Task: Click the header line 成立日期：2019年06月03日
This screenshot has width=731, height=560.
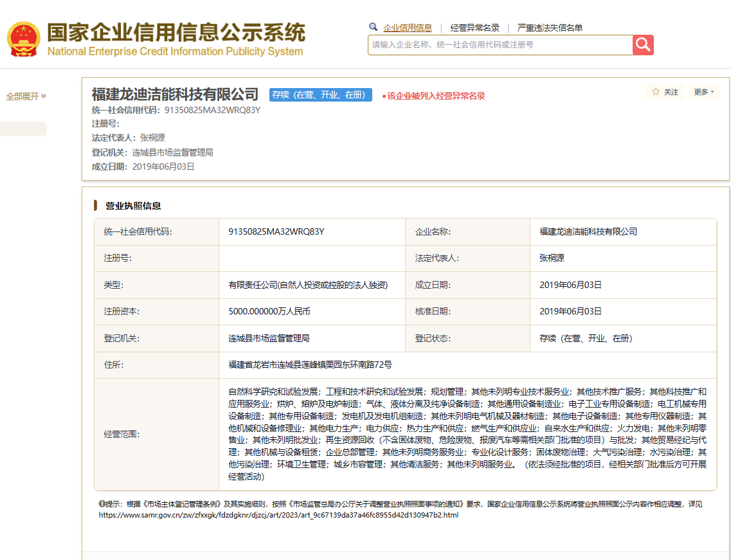Action: click(x=143, y=167)
